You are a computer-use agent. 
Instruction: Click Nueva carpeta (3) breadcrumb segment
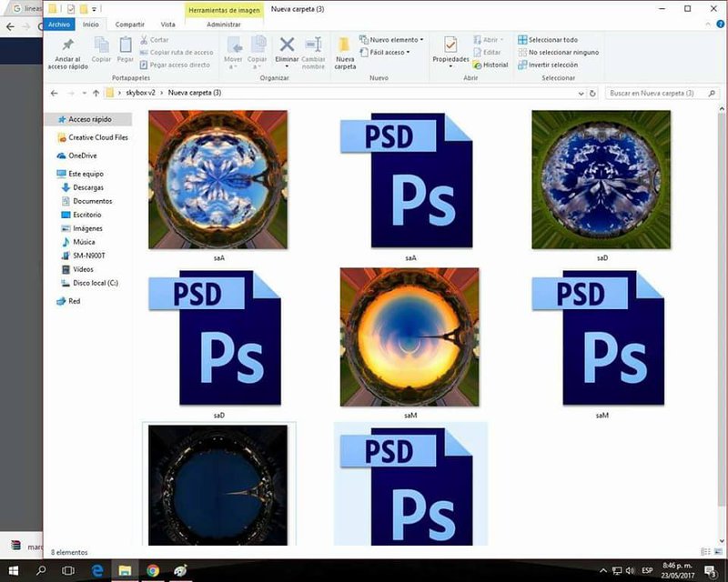coord(194,93)
